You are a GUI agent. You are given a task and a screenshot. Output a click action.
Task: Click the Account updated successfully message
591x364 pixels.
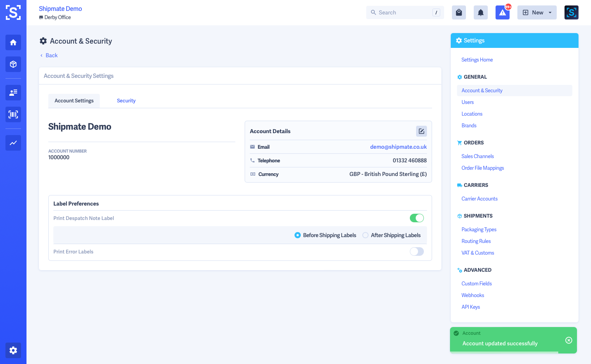500,343
